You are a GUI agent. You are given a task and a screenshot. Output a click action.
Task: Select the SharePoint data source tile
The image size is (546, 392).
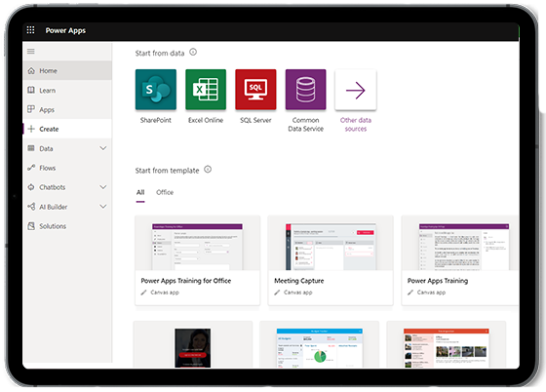coord(156,90)
